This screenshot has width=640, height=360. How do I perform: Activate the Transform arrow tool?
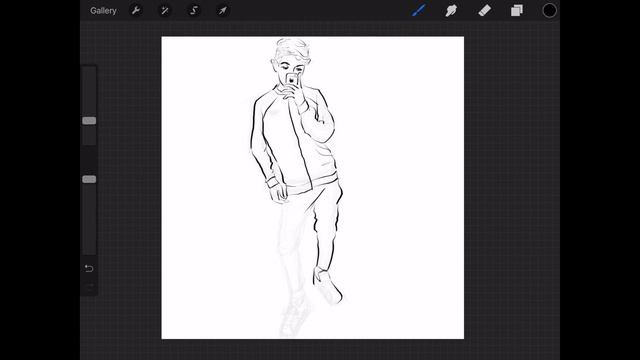[x=222, y=10]
